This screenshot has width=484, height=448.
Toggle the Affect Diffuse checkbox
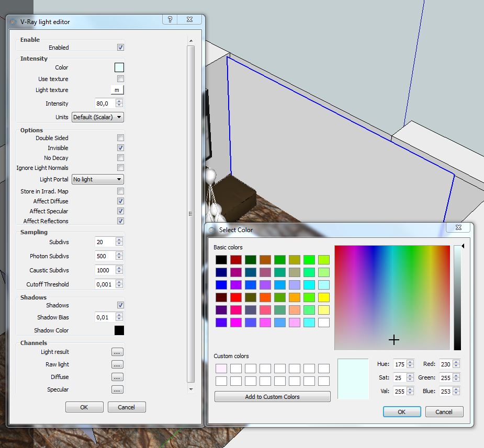click(x=120, y=201)
